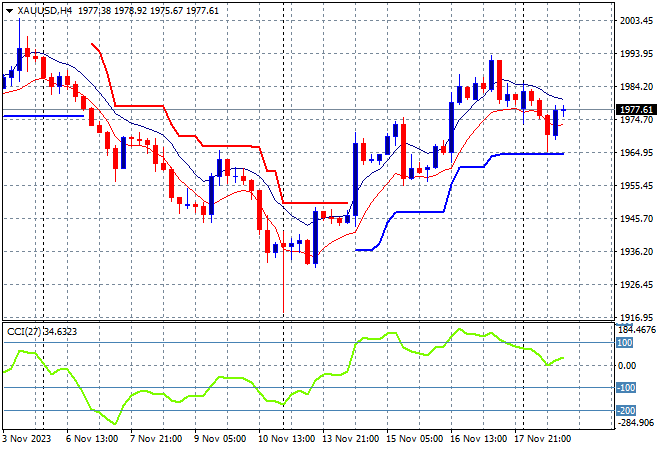Open the chart menu triangle beside XAUUSD

[x=9, y=9]
